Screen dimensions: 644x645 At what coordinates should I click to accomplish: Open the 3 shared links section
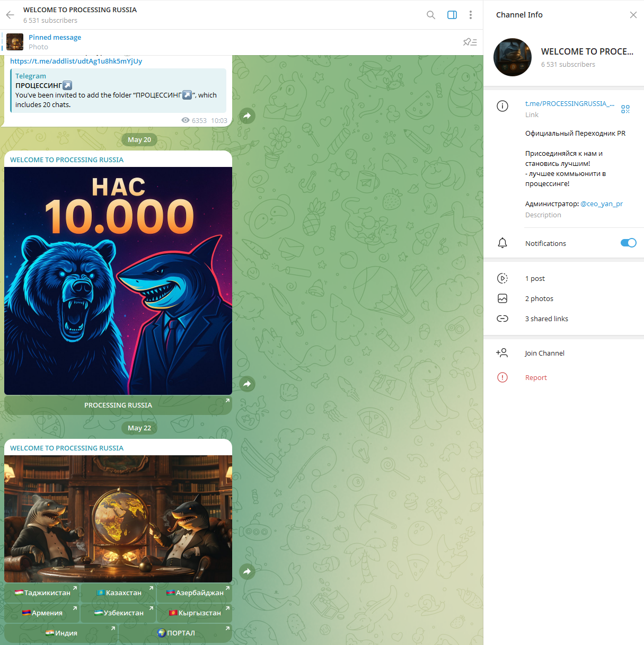pyautogui.click(x=546, y=319)
